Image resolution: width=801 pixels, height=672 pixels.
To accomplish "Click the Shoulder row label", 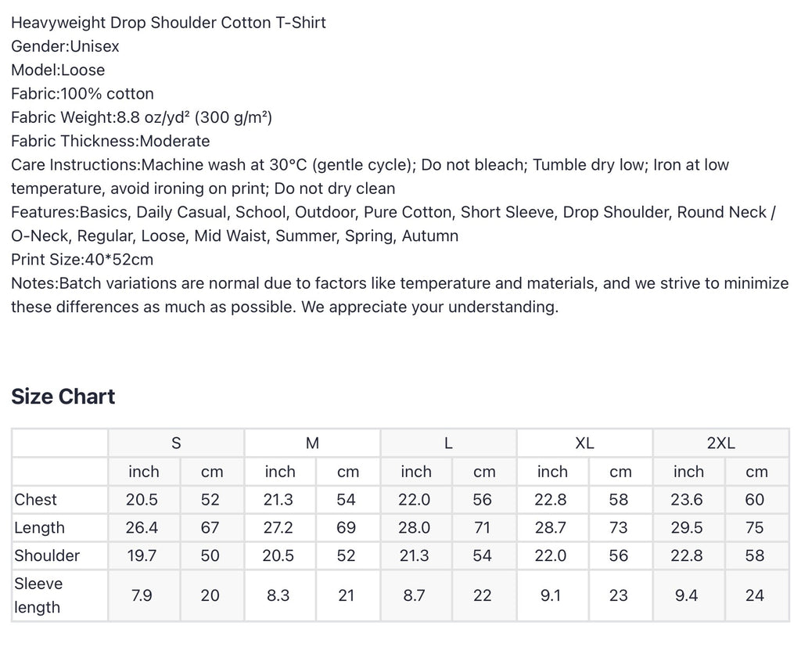I will [59, 555].
